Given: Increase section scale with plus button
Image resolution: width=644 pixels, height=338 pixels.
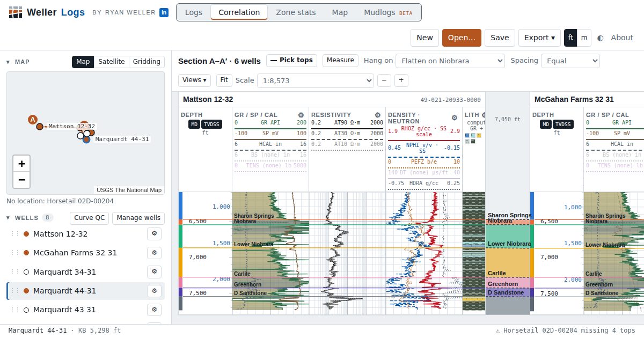Looking at the screenshot, I should [x=401, y=80].
